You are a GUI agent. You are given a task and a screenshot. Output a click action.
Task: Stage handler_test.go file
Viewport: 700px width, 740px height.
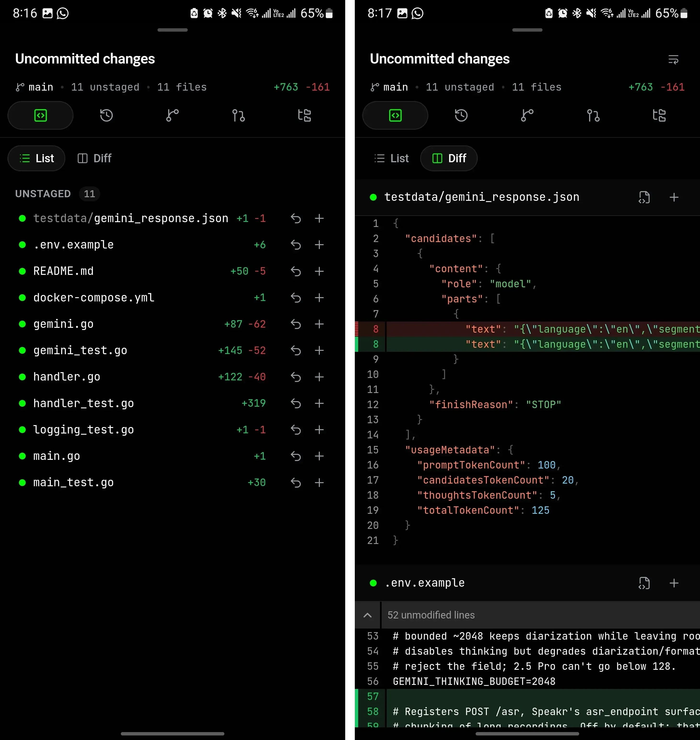tap(319, 403)
